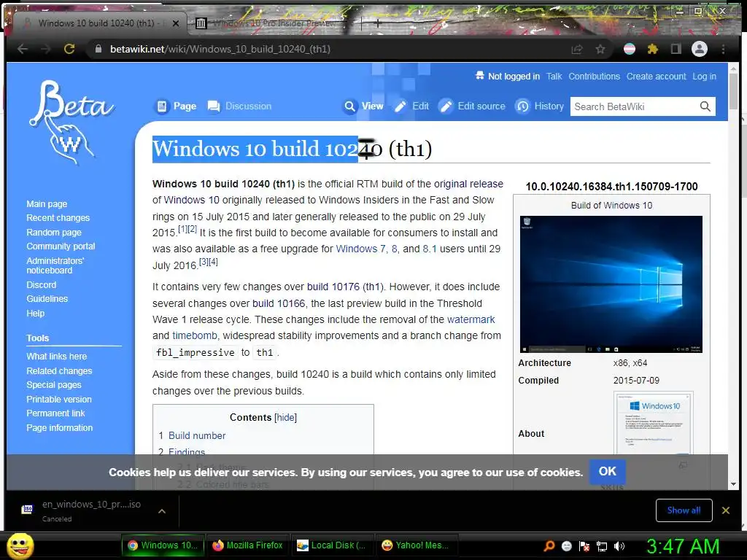
Task: Click the round pink-blue extension icon
Action: (630, 49)
